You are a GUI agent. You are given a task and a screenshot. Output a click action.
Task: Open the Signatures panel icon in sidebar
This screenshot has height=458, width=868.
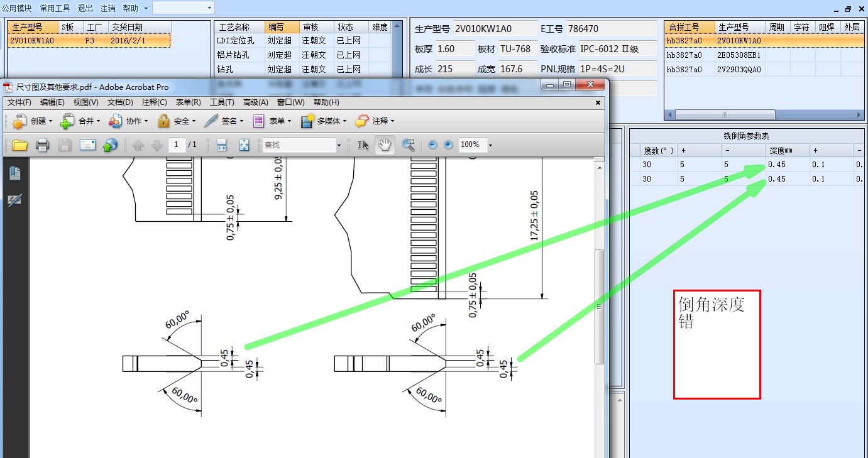point(15,200)
